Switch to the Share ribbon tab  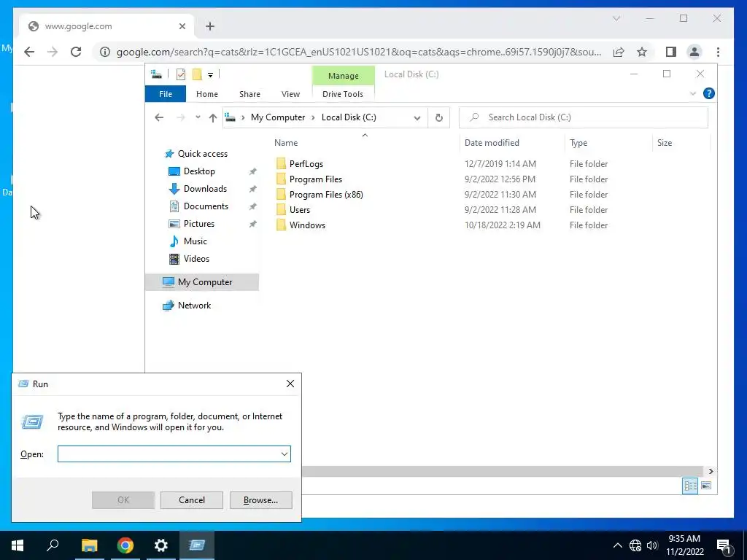click(x=249, y=94)
